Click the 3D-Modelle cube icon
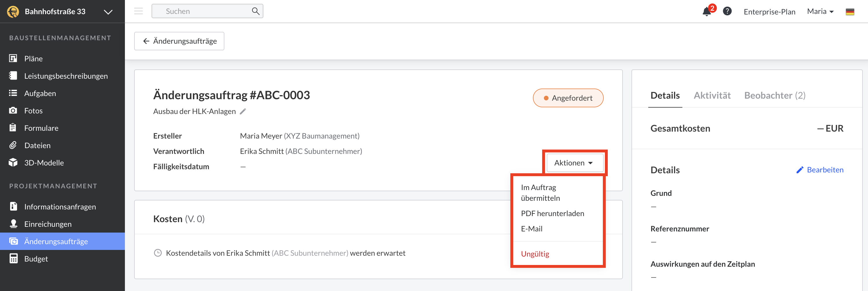This screenshot has width=868, height=291. click(x=13, y=163)
